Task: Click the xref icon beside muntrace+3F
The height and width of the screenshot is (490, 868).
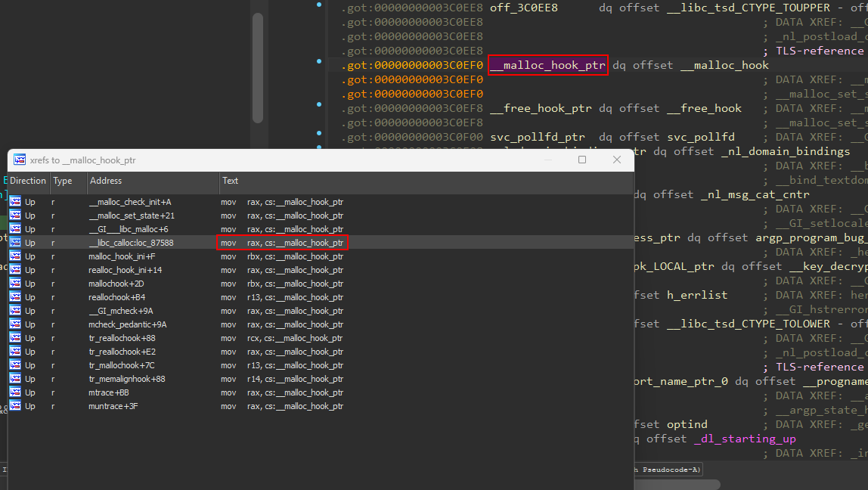Action: (x=15, y=406)
